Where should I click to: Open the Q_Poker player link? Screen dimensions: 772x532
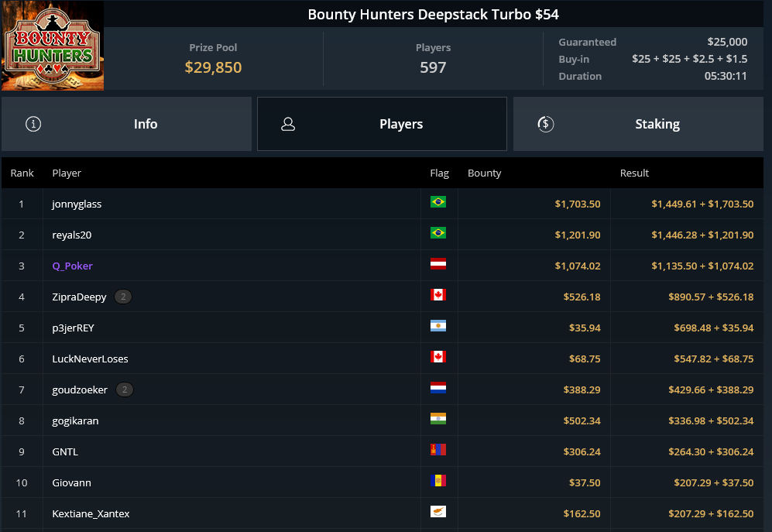point(72,266)
